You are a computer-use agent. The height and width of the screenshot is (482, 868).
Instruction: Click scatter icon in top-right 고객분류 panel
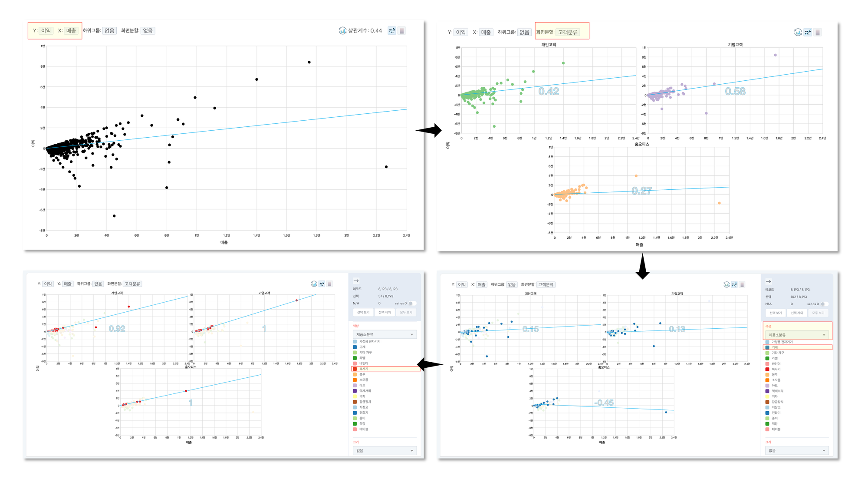click(808, 32)
